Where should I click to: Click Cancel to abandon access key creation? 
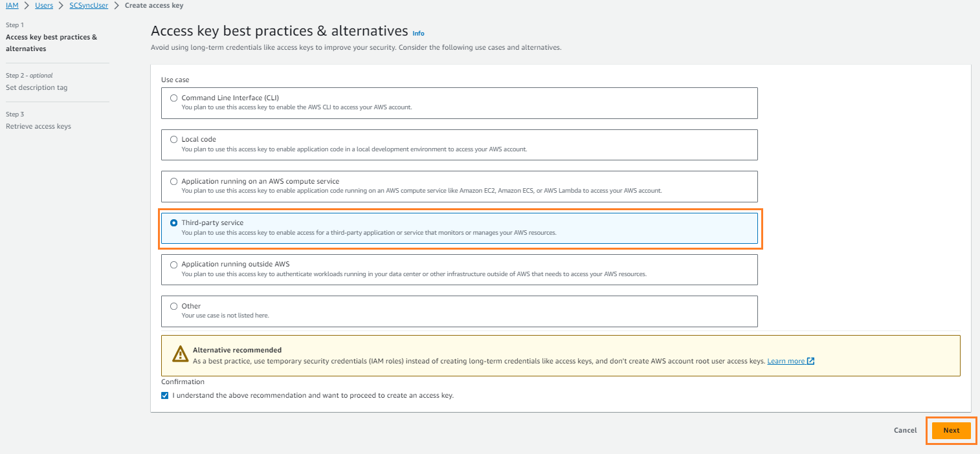(904, 430)
